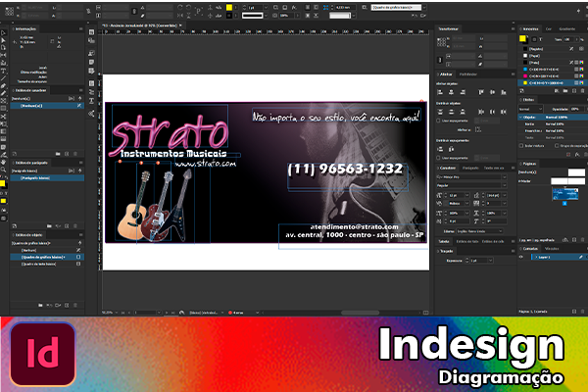
Task: Click the new swatch icon
Action: 574,91
